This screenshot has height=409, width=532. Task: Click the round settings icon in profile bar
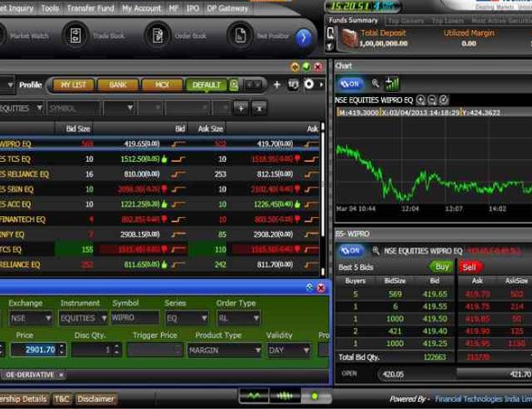[x=309, y=85]
